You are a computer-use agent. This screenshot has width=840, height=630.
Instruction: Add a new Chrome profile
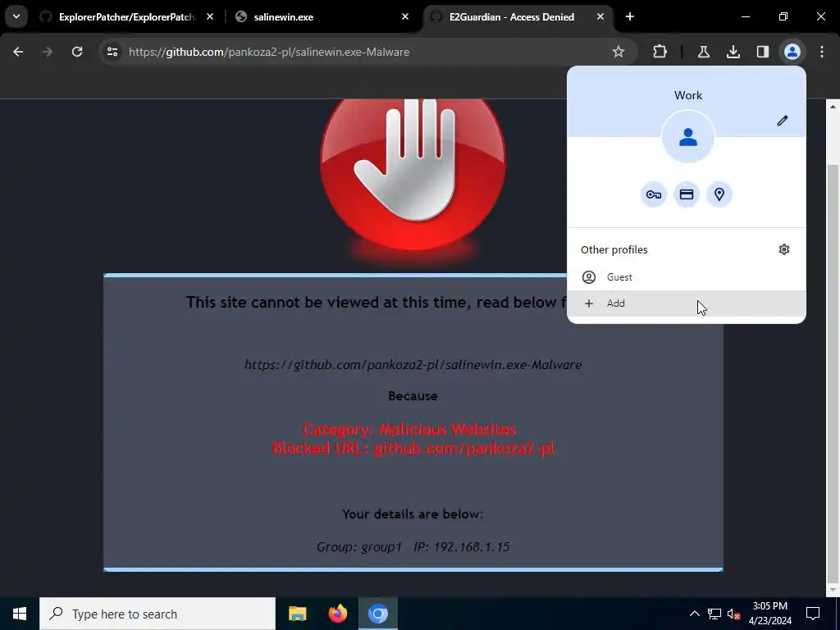coord(687,304)
